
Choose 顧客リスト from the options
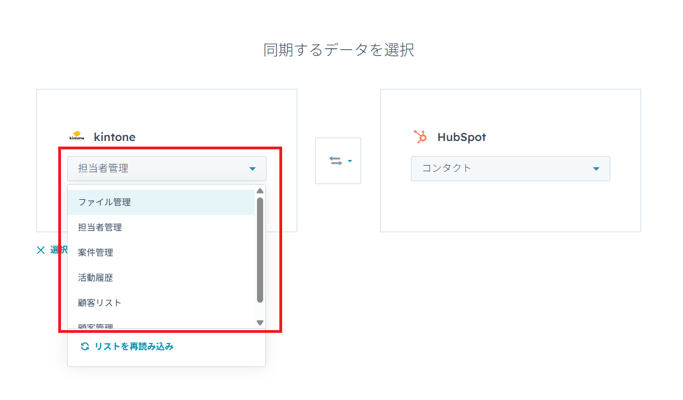(161, 303)
